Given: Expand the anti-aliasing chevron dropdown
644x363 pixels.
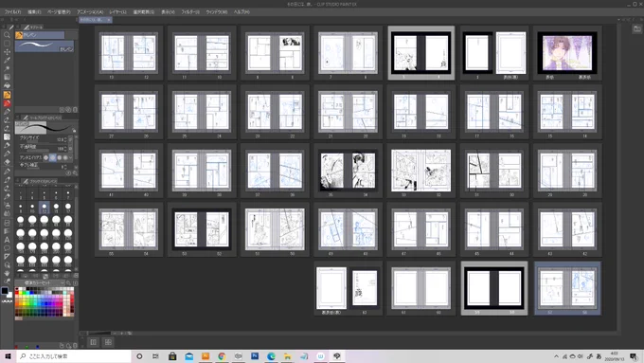Looking at the screenshot, I should point(71,157).
